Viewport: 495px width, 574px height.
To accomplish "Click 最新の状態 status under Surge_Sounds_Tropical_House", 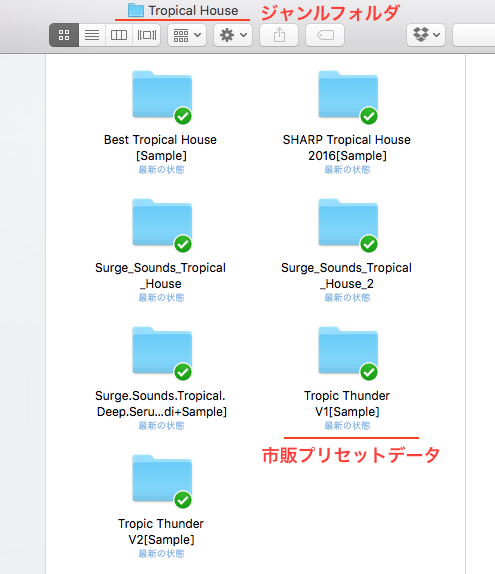I will [161, 298].
